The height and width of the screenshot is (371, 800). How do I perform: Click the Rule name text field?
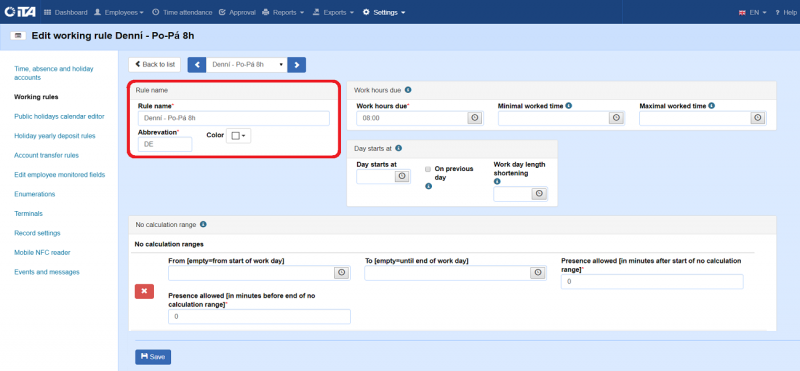(234, 118)
